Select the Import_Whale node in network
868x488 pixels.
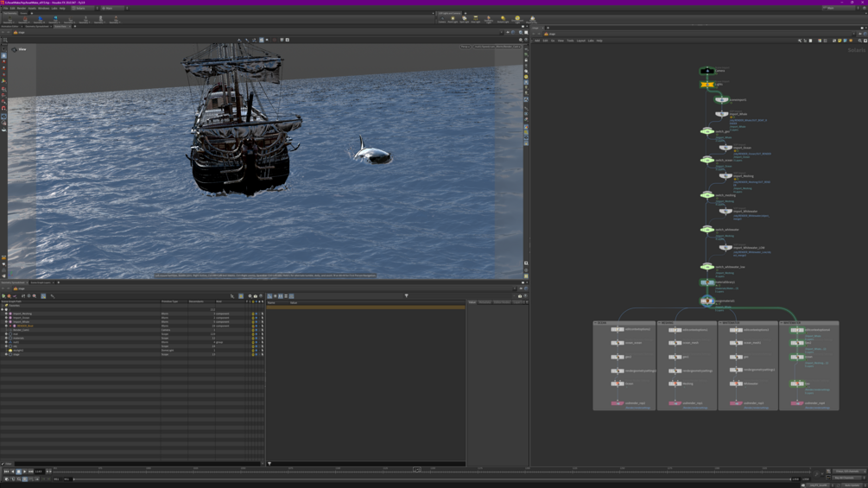pos(722,114)
